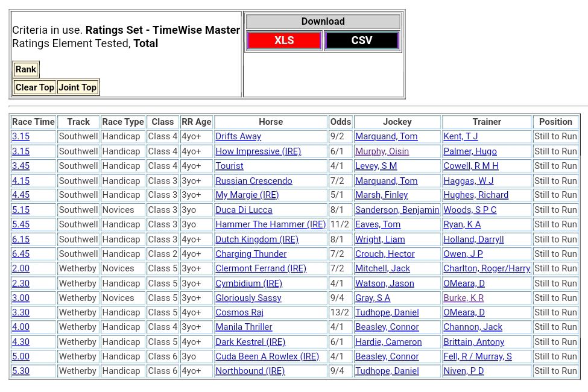
Task: Open Hammer The Hammer (IRE) horse page
Action: click(270, 224)
